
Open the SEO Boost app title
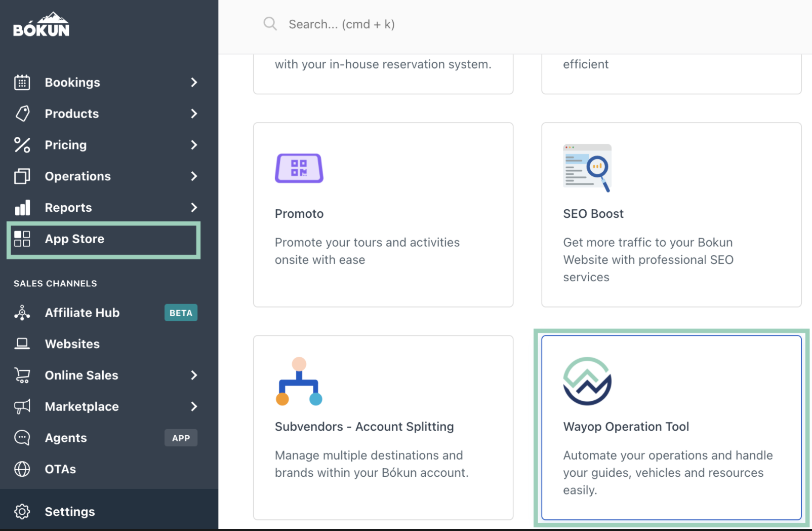click(593, 214)
